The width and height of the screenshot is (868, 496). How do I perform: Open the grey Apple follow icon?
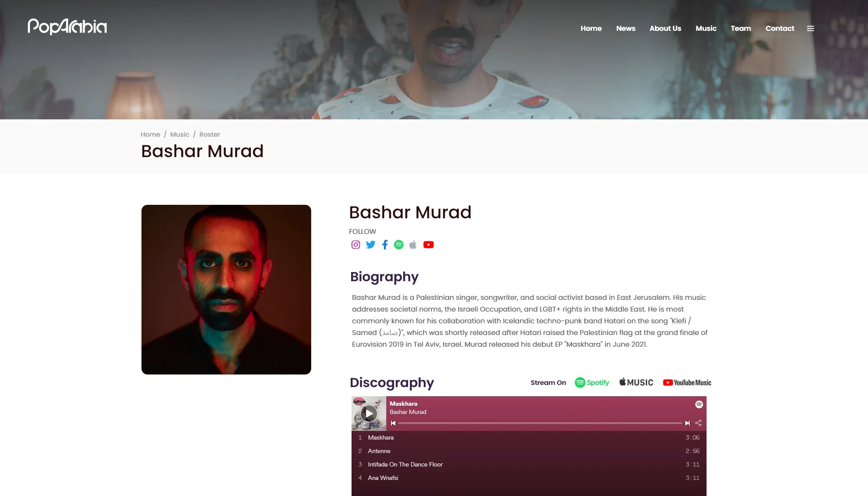(x=413, y=245)
